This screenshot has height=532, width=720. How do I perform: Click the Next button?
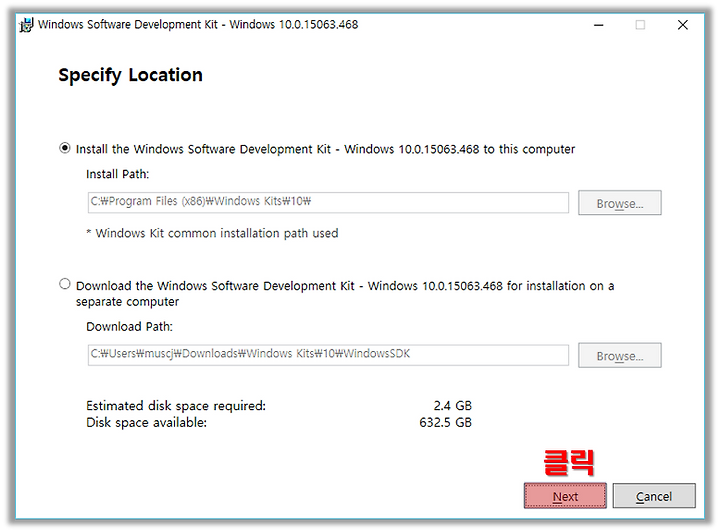[x=565, y=496]
